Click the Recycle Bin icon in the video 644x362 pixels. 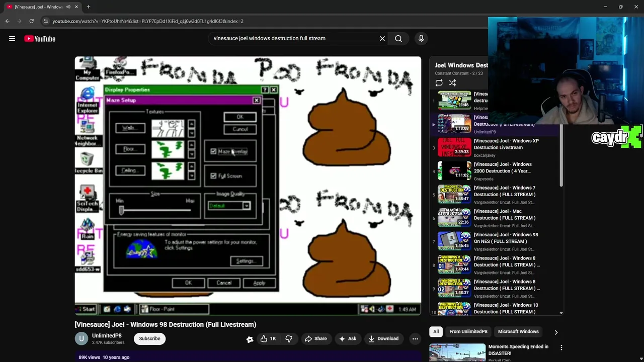(x=88, y=163)
